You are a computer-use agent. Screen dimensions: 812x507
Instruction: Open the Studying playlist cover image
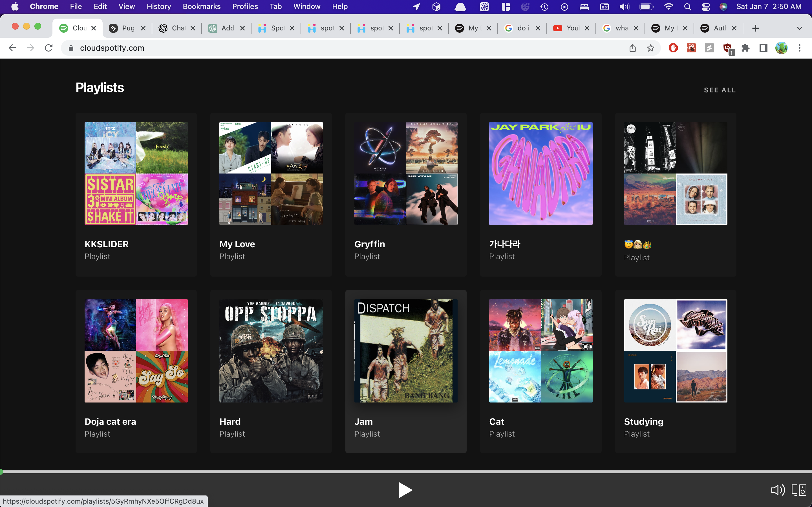point(675,350)
